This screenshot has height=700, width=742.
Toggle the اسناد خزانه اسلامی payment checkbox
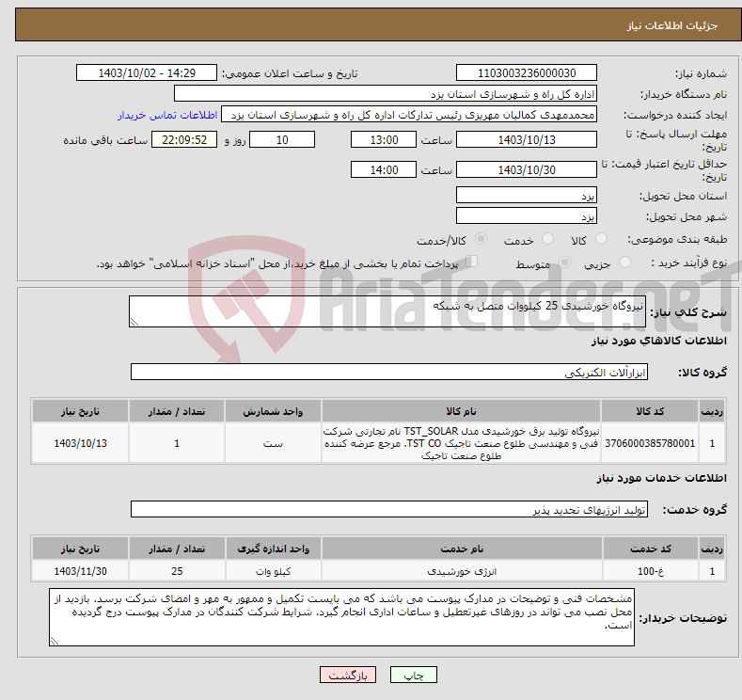pyautogui.click(x=471, y=262)
